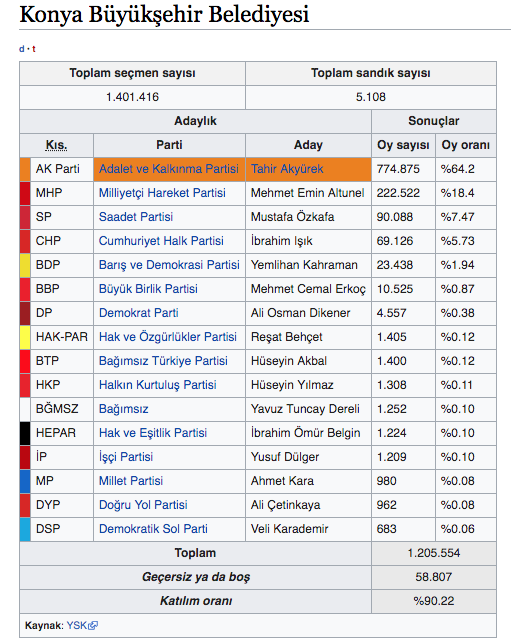Click the vote count 774.875
This screenshot has height=643, width=511.
pos(398,169)
